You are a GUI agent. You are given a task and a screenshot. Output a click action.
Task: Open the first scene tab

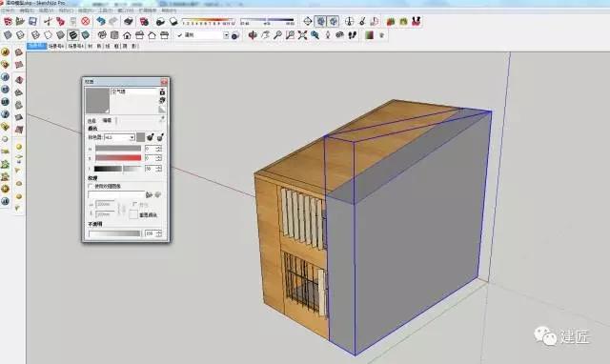(x=36, y=46)
